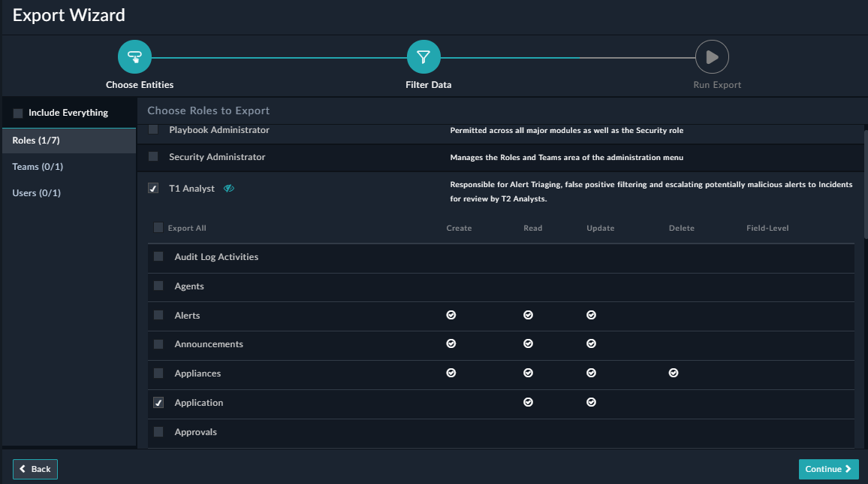Click the Delete permission checkmark for Appliances
Image resolution: width=868 pixels, height=484 pixels.
point(673,372)
